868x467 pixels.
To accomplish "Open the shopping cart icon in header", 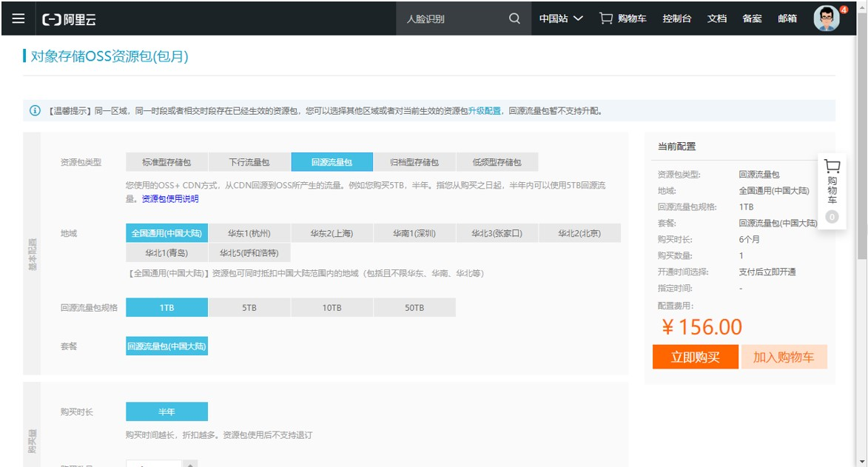I will click(606, 19).
